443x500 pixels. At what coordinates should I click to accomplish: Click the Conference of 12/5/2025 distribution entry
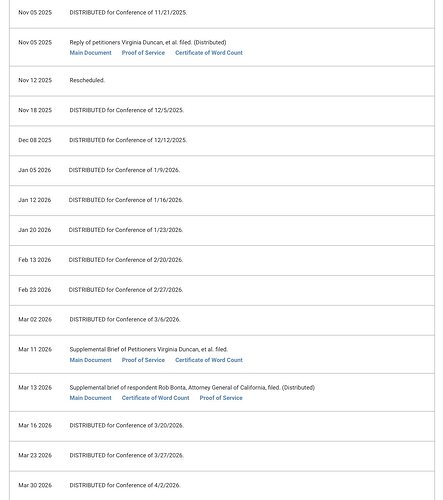127,110
